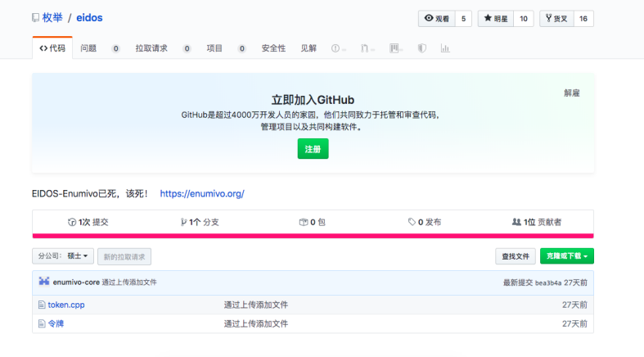The height and width of the screenshot is (357, 644).
Task: Open the faded issues circle icon
Action: click(x=336, y=48)
